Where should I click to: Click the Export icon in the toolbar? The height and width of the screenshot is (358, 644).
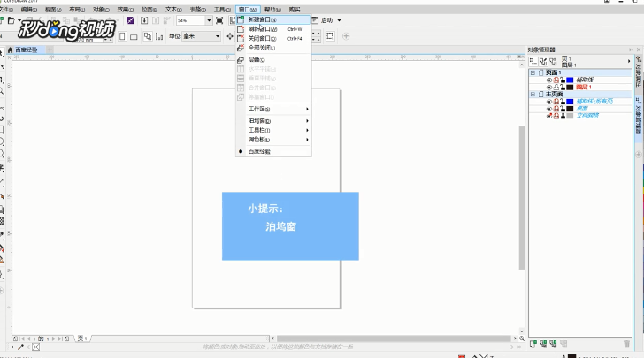(x=156, y=20)
